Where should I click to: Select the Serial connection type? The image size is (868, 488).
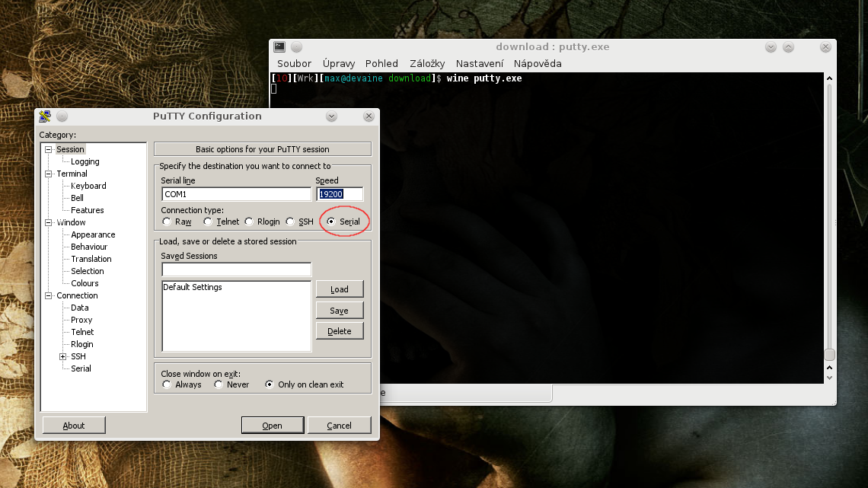(331, 222)
